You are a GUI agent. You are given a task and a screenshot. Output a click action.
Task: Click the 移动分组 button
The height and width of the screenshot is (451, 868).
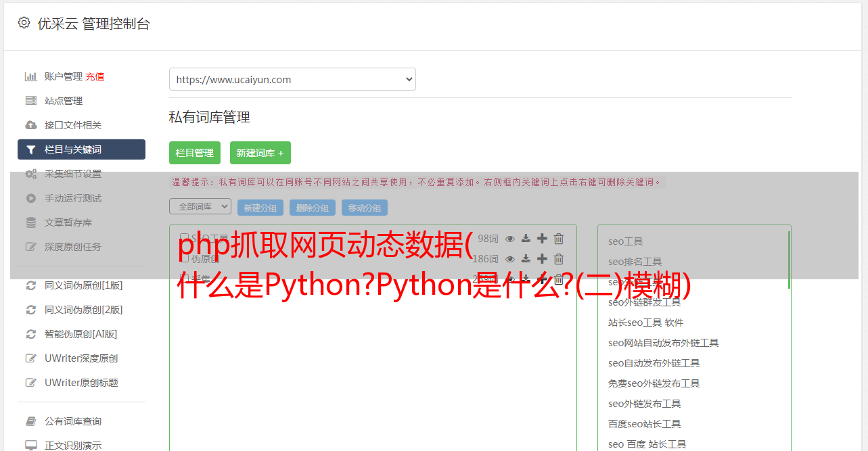365,208
